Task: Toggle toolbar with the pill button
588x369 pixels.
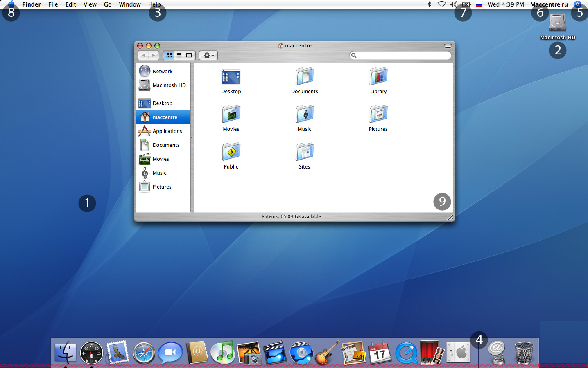Action: tap(448, 46)
